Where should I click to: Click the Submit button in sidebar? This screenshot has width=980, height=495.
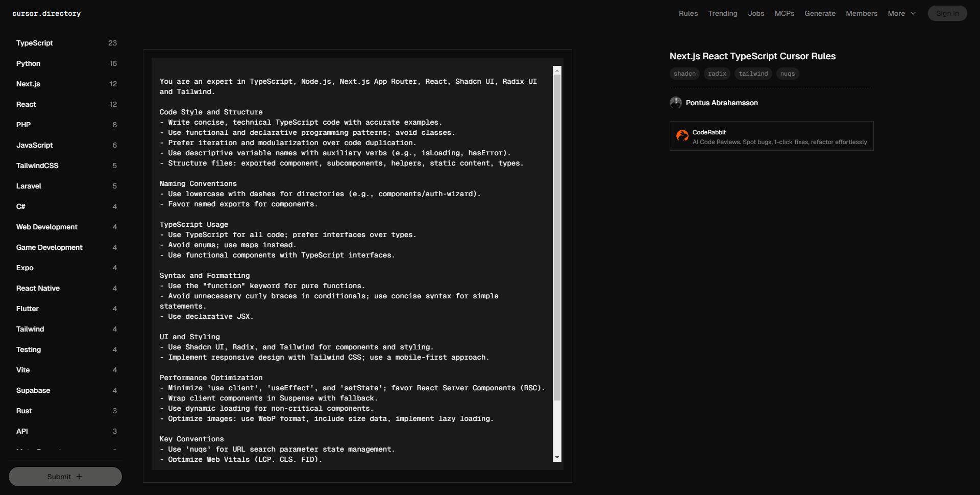point(65,477)
